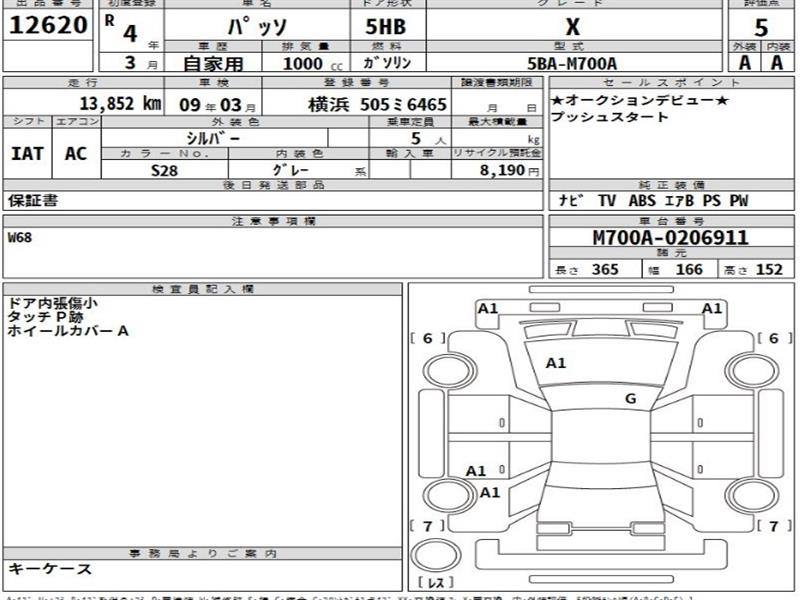Select the car name パッソ
Screen dimensions: 800x600
tap(257, 27)
